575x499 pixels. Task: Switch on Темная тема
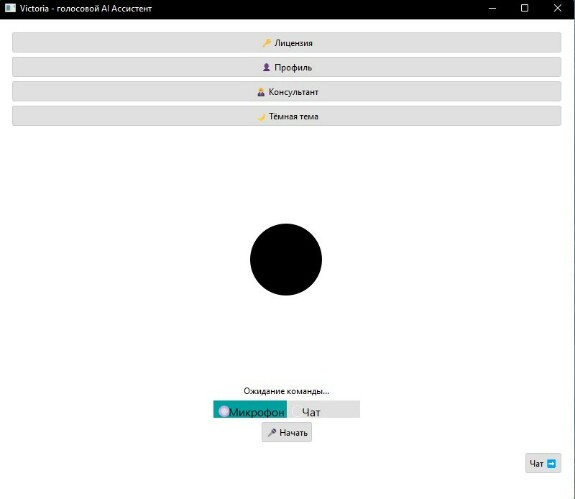[x=287, y=116]
